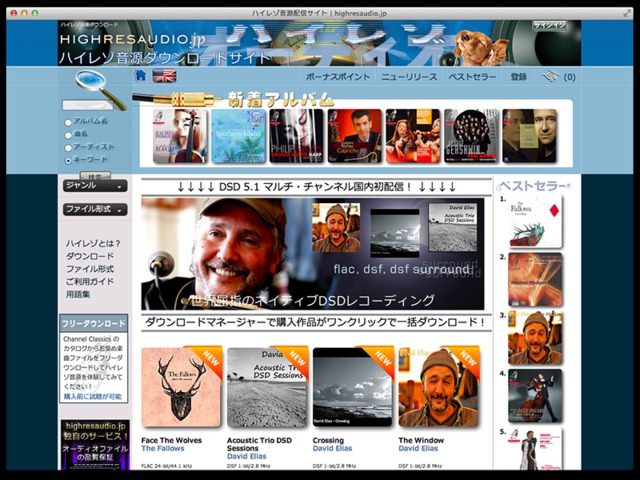Click the macOS fullscreen arrows in title bar
The image size is (640, 480).
(627, 13)
